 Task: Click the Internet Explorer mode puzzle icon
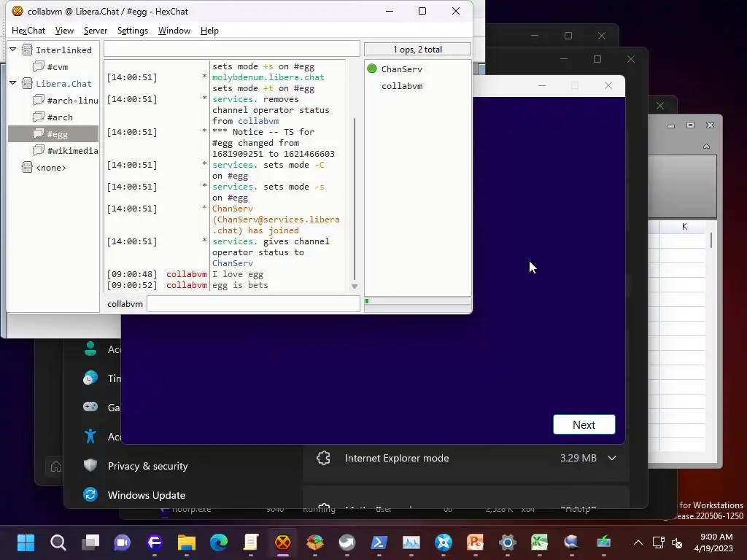(x=323, y=458)
